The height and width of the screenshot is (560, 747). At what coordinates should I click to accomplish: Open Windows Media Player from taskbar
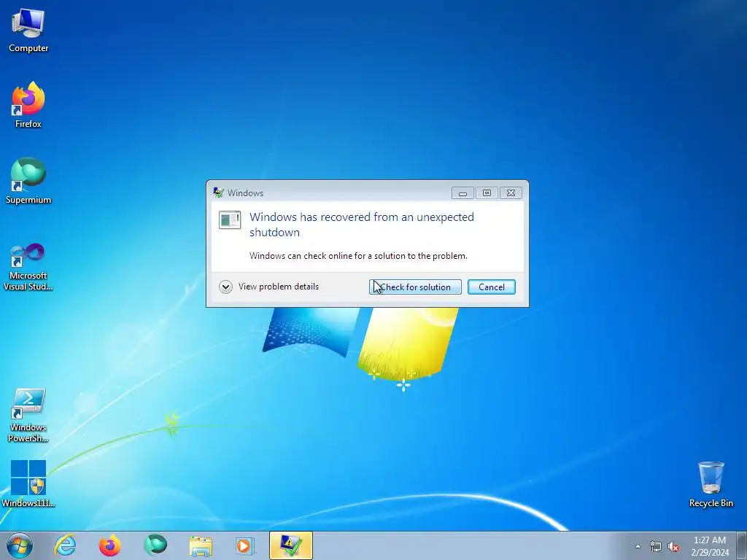coord(245,545)
